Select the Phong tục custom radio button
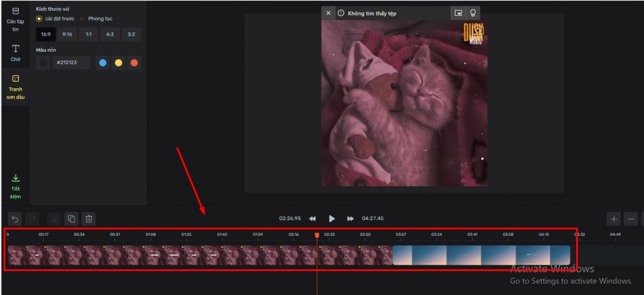The height and width of the screenshot is (295, 644). (x=82, y=18)
